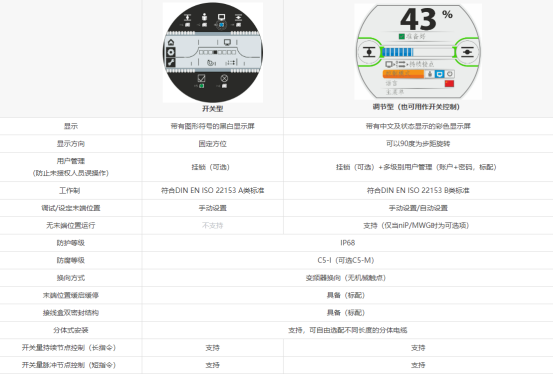Click the color 调节型 display image
This screenshot has height=375, width=553.
coord(418,52)
